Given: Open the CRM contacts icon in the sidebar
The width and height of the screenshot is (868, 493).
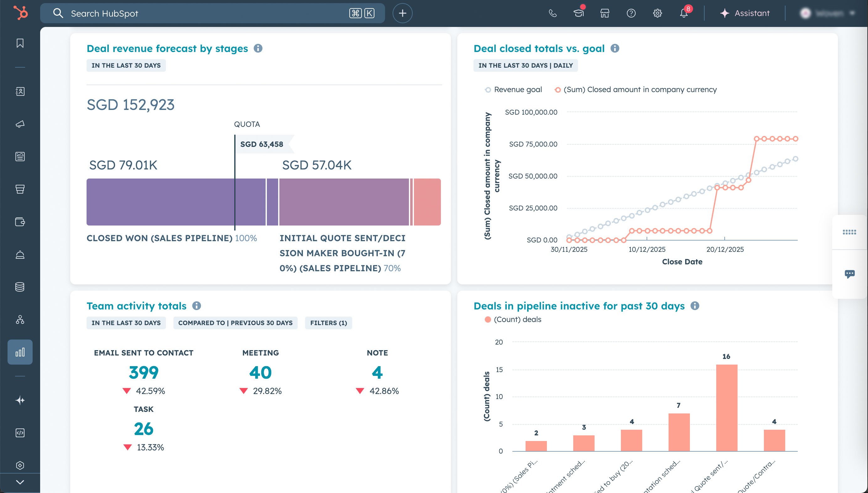Looking at the screenshot, I should (x=20, y=91).
